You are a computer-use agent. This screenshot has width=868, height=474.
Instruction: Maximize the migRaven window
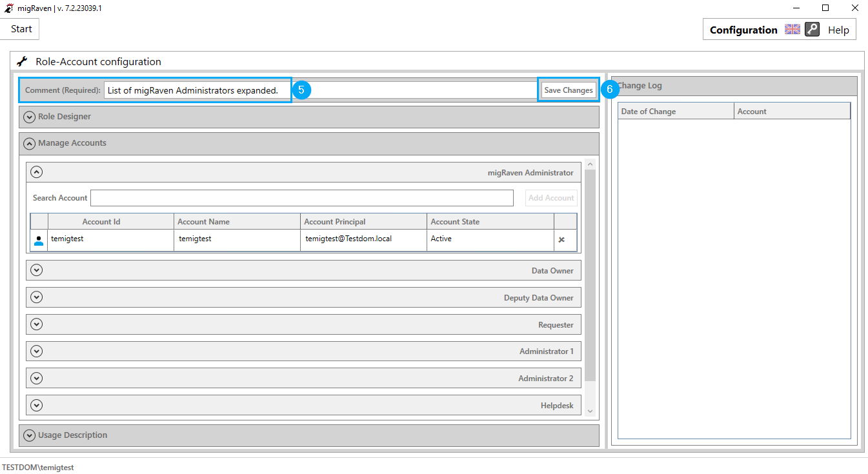[x=825, y=8]
